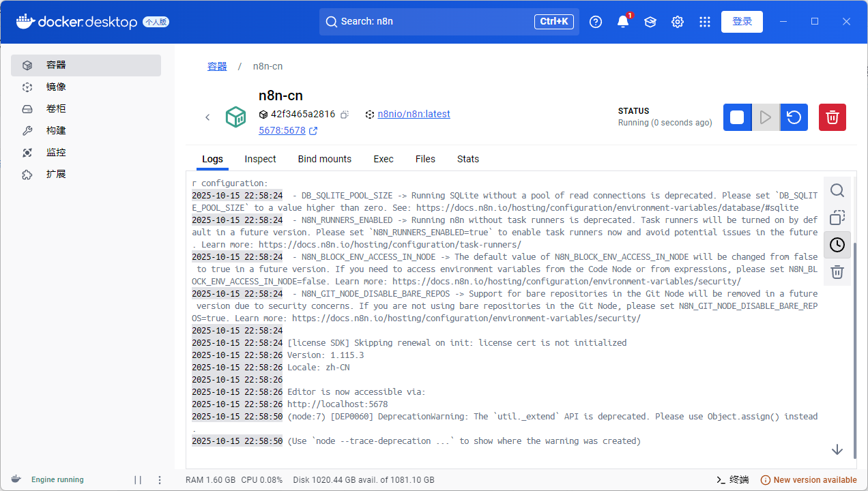This screenshot has width=868, height=491.
Task: Click the Ctrl+K shortcut badge
Action: click(554, 22)
